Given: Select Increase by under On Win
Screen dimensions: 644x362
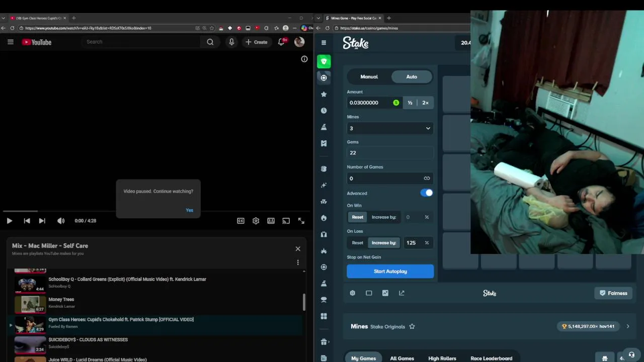Looking at the screenshot, I should point(384,217).
